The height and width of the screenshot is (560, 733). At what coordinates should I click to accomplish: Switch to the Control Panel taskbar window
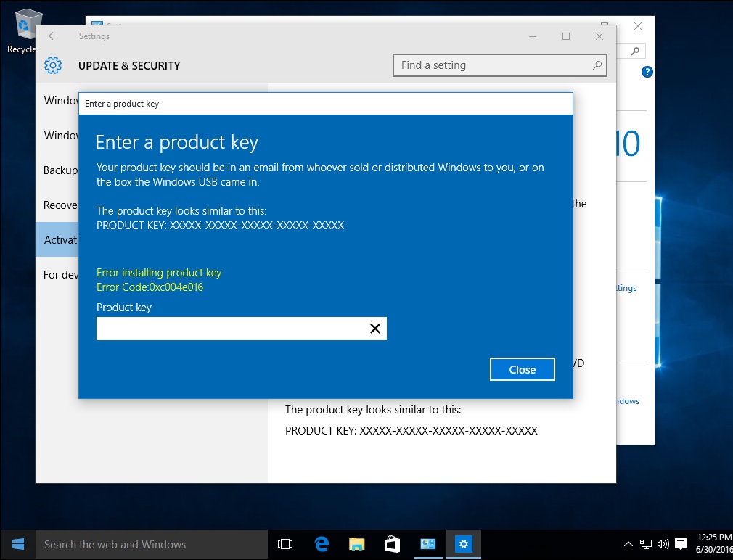(x=427, y=545)
